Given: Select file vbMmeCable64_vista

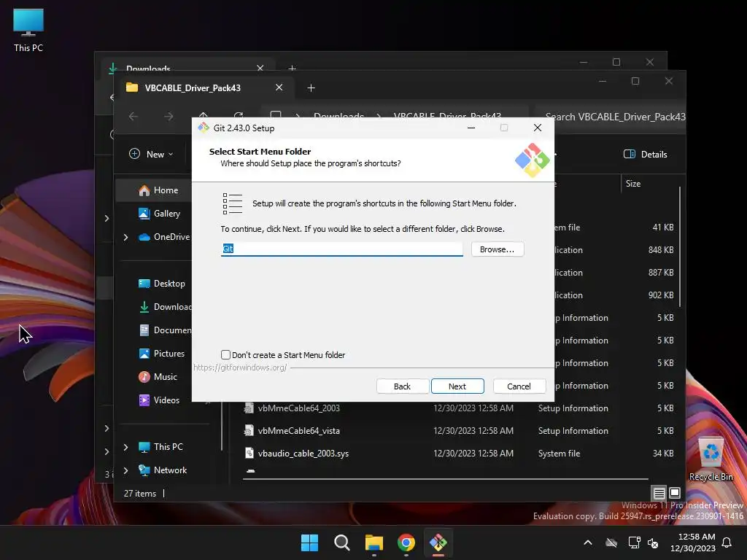Looking at the screenshot, I should [298, 431].
